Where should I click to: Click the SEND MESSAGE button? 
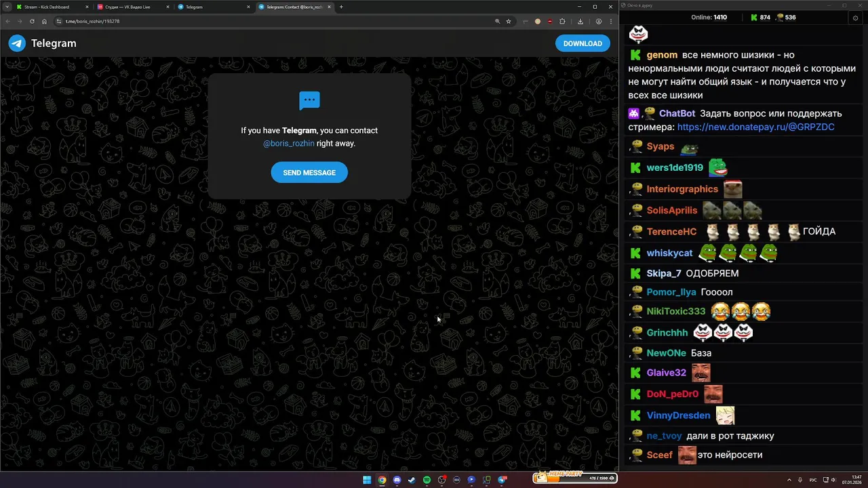pos(309,172)
